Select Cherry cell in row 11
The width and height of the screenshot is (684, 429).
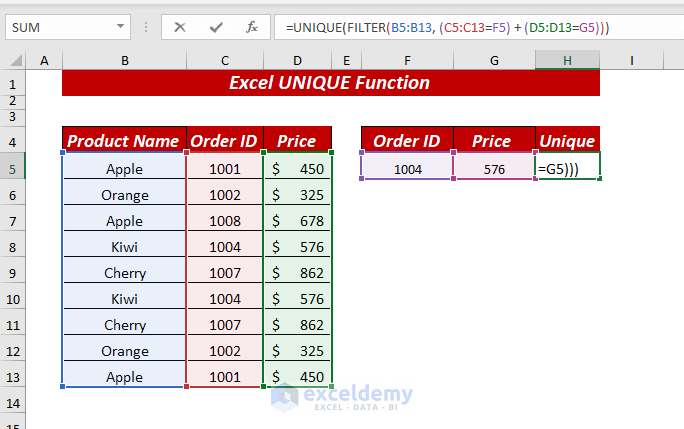point(124,322)
